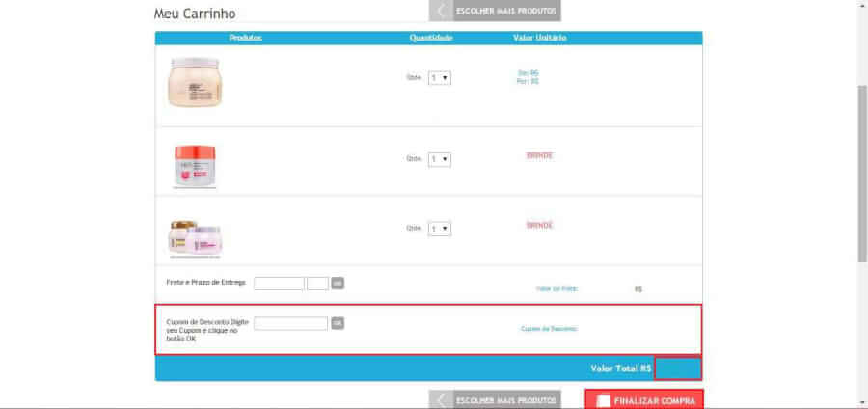Image resolution: width=868 pixels, height=409 pixels.
Task: Click the beige hair mask jar thumbnail
Action: point(196,81)
